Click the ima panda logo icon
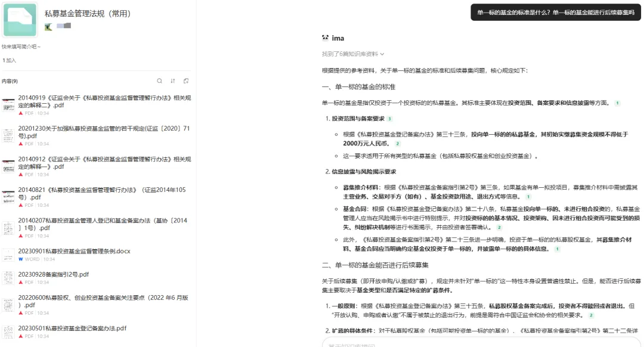The image size is (644, 347). (x=326, y=38)
